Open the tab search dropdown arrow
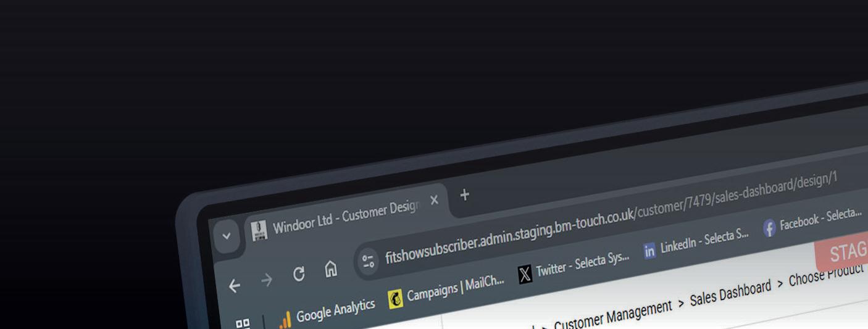The width and height of the screenshot is (868, 329). click(x=227, y=236)
